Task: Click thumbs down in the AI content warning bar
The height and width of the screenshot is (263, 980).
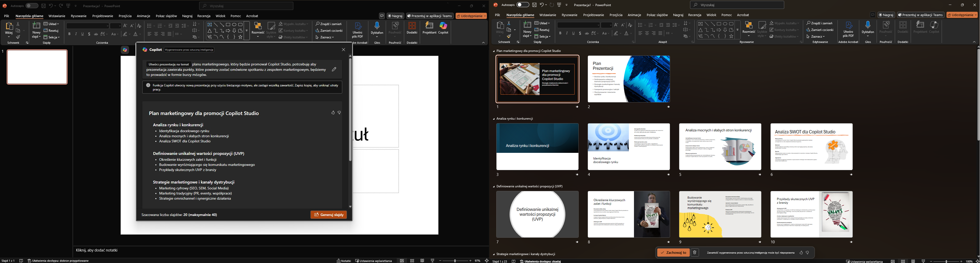Action: click(x=807, y=252)
